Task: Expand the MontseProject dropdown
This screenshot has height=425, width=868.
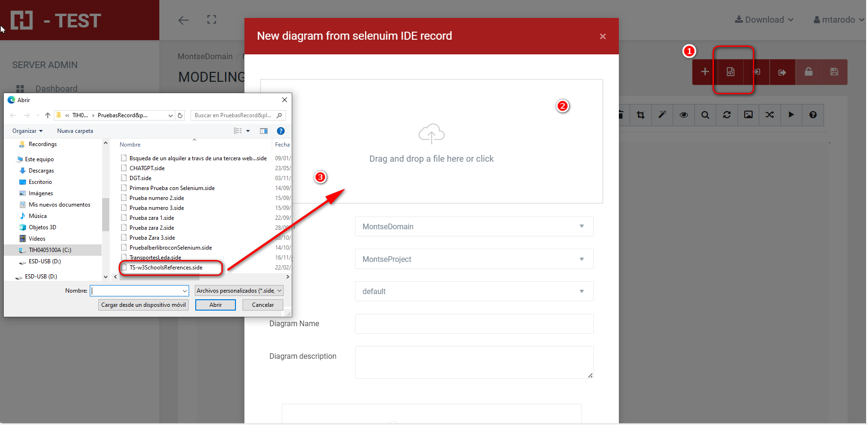Action: pos(474,259)
